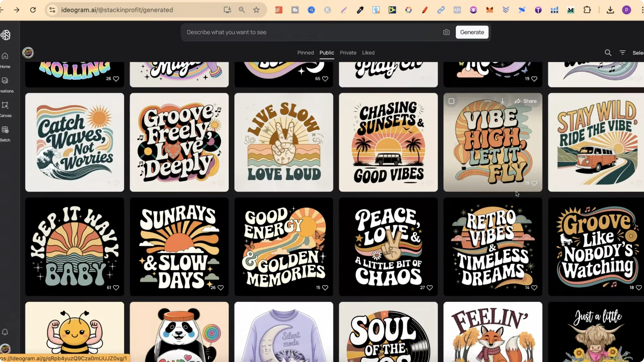Like the 'Keep It Wavy Baby' design

pyautogui.click(x=116, y=288)
